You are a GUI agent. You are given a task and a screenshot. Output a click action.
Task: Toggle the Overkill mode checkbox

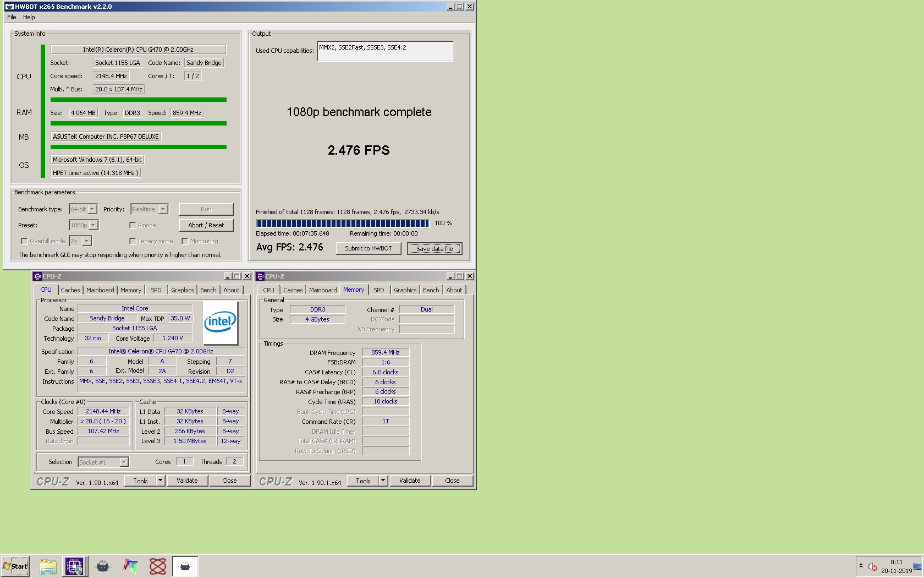[x=24, y=241]
